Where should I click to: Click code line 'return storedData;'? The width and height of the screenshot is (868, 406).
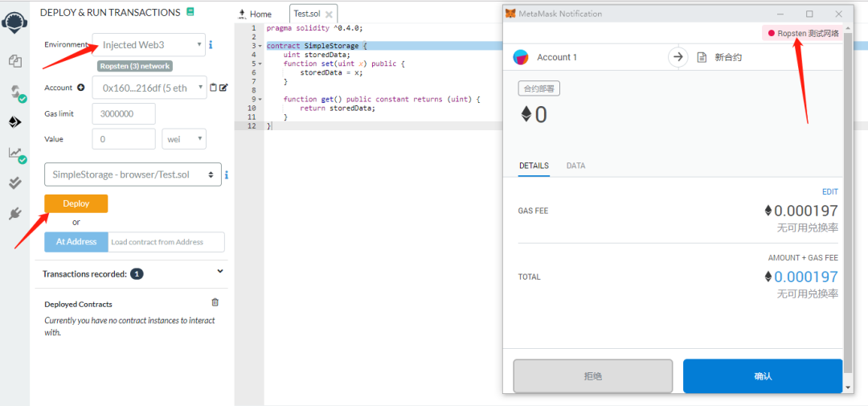(337, 108)
